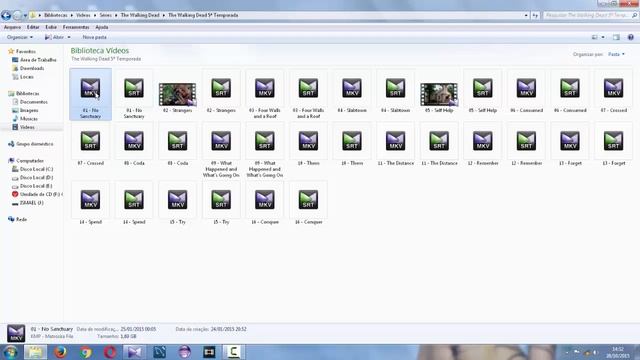The width and height of the screenshot is (640, 360).
Task: Select the 15 - Try SRT file
Action: tap(221, 204)
